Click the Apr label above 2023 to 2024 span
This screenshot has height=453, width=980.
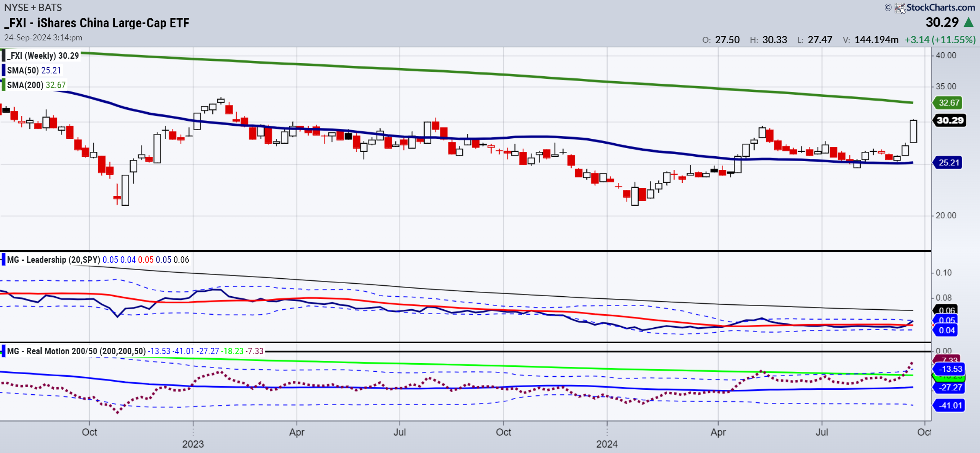(x=297, y=432)
